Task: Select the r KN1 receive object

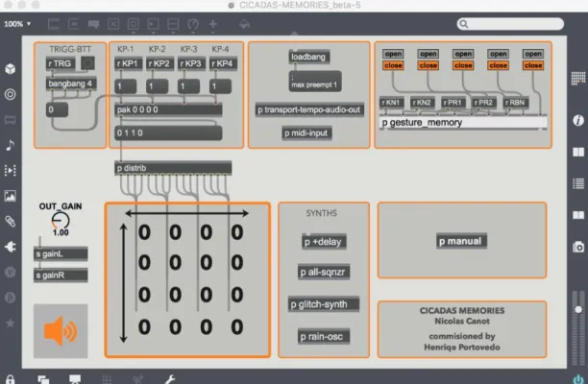Action: (392, 103)
